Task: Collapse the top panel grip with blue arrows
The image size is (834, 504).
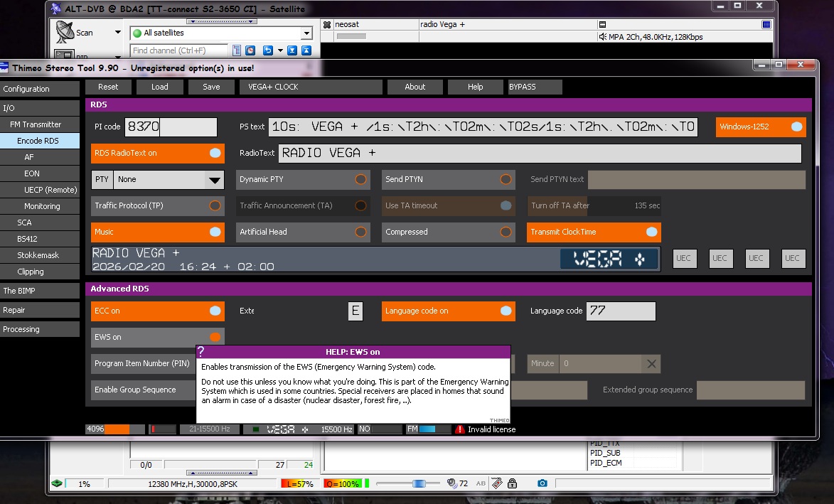Action: 222,22
